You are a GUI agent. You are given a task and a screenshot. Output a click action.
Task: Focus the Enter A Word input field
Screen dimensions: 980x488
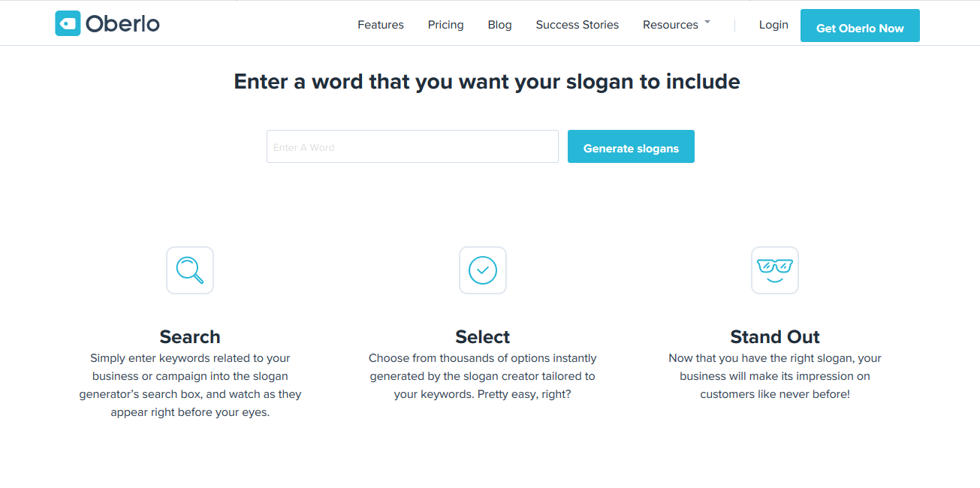pyautogui.click(x=412, y=146)
